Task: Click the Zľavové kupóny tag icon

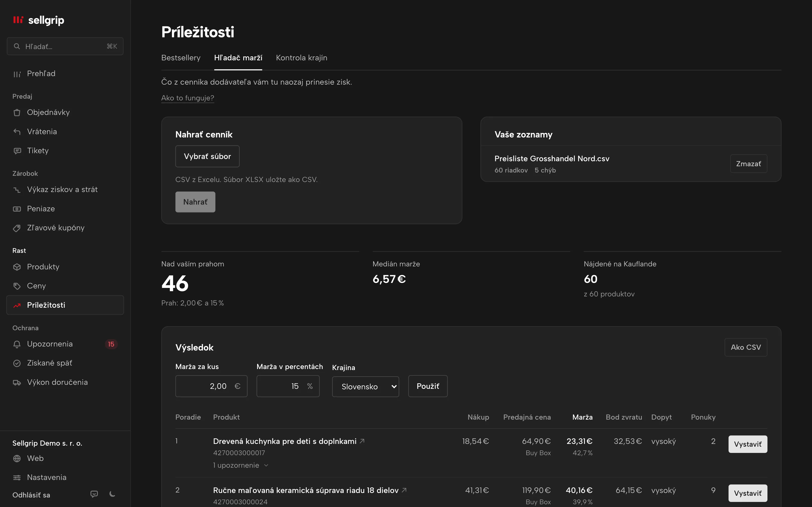Action: [x=17, y=228]
